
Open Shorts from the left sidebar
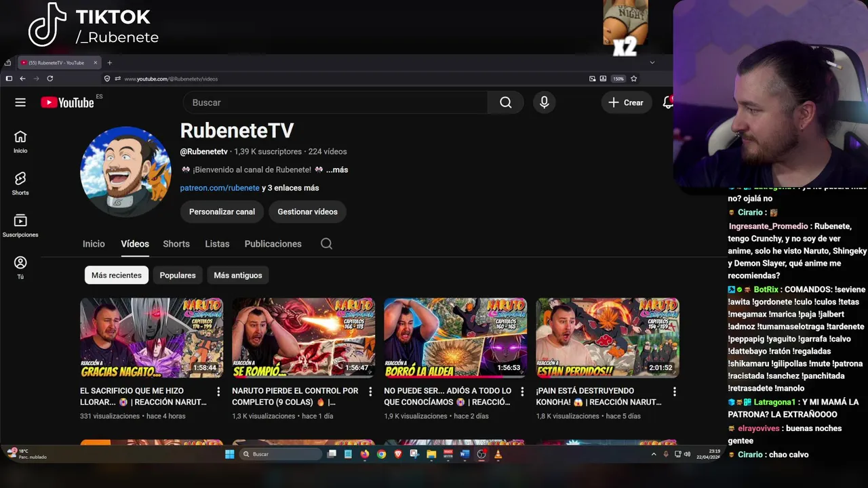click(20, 184)
